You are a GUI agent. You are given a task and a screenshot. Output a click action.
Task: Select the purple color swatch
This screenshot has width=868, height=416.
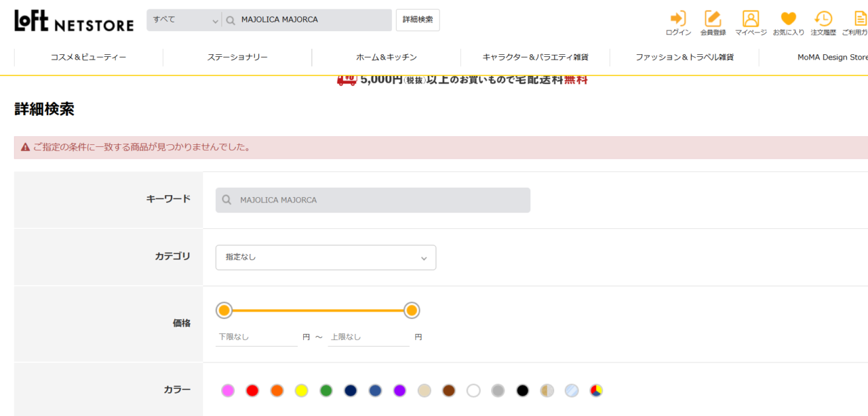pos(399,390)
